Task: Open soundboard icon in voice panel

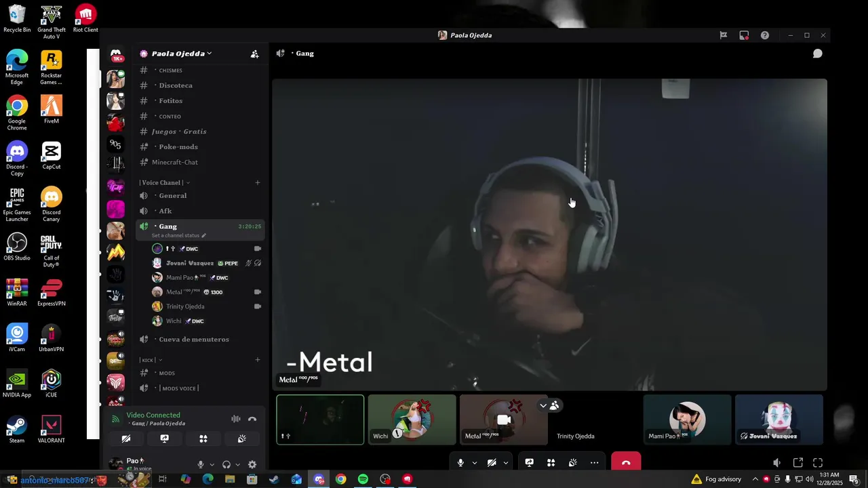Action: click(242, 439)
